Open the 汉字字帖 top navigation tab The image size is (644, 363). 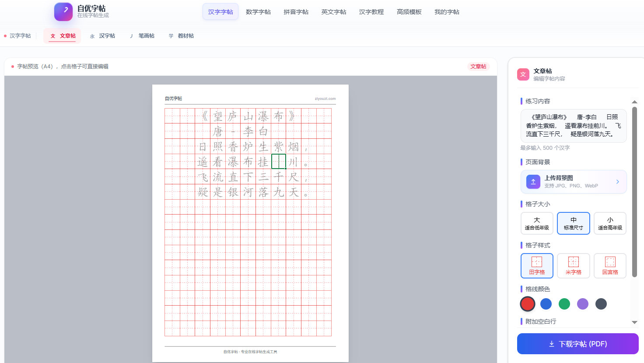click(220, 12)
